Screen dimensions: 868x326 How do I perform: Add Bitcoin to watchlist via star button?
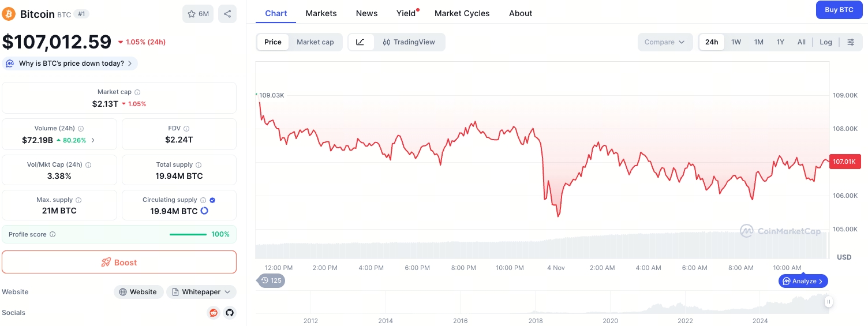click(198, 14)
